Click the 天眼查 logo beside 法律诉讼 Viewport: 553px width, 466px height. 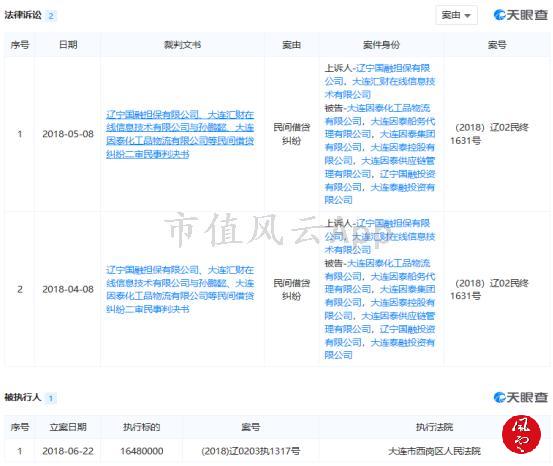[x=521, y=15]
